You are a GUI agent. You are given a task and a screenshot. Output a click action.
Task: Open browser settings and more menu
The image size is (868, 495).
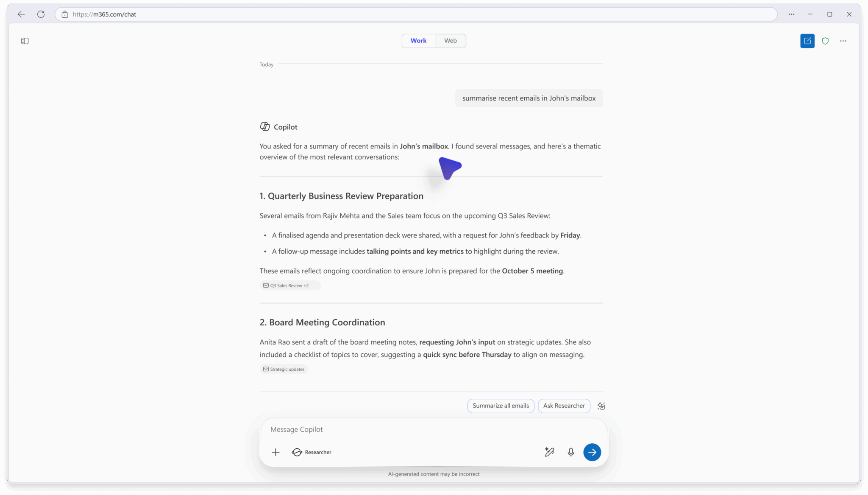click(x=791, y=14)
